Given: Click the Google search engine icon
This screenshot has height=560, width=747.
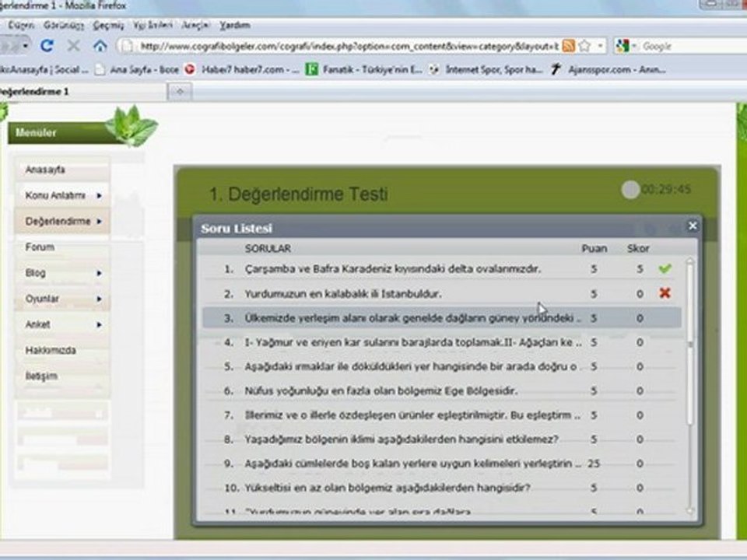Looking at the screenshot, I should pos(622,46).
